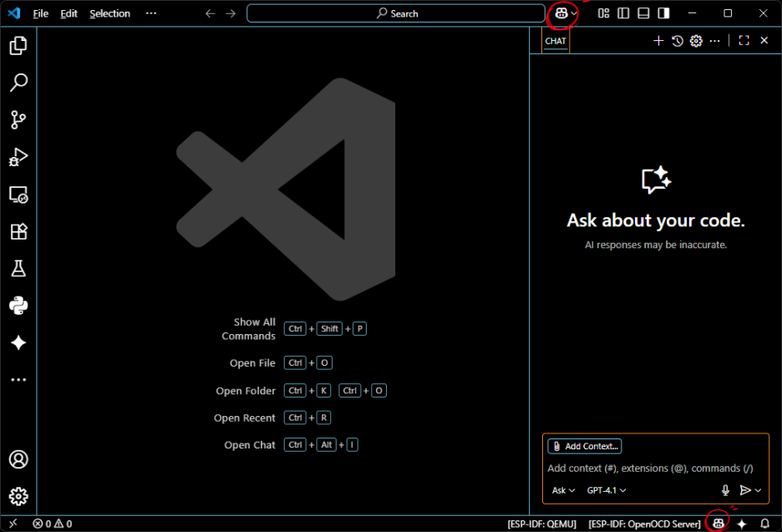Open the errors and warnings count
Screen dimensions: 782x532
52,524
